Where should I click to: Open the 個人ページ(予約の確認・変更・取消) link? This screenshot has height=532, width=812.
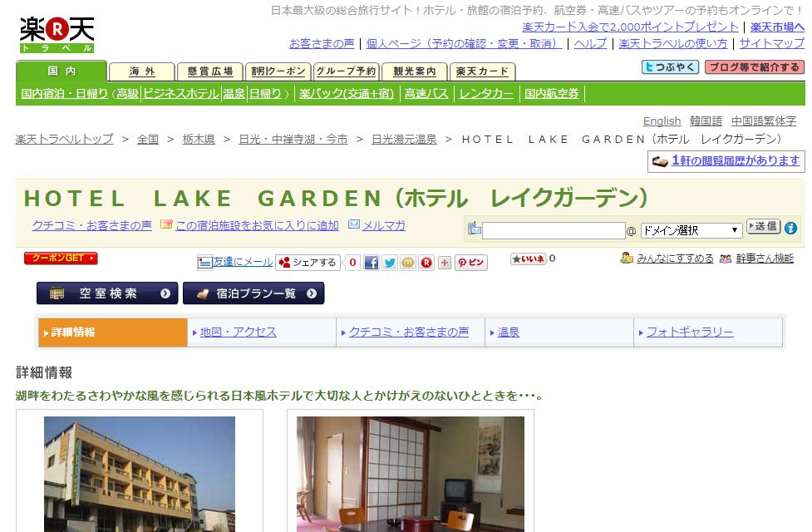464,43
